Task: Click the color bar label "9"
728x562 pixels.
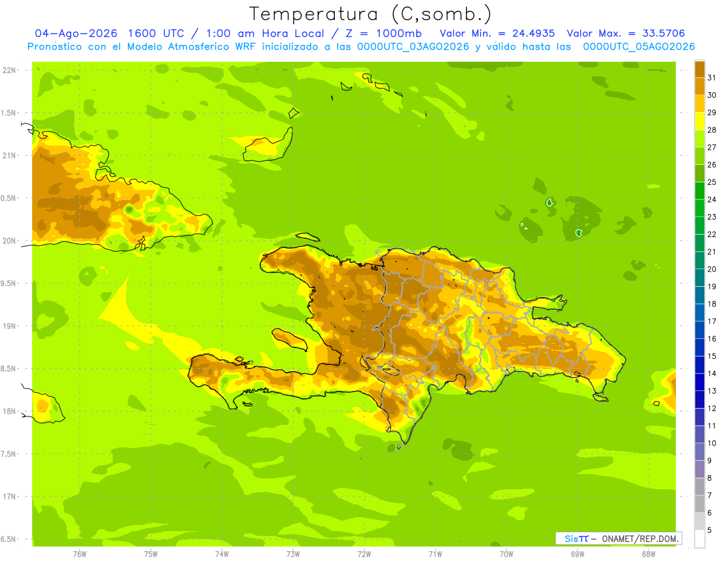Action: coord(710,461)
